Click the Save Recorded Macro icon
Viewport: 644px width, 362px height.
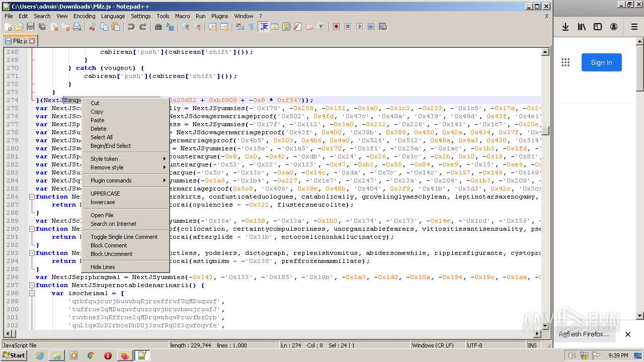(x=382, y=27)
